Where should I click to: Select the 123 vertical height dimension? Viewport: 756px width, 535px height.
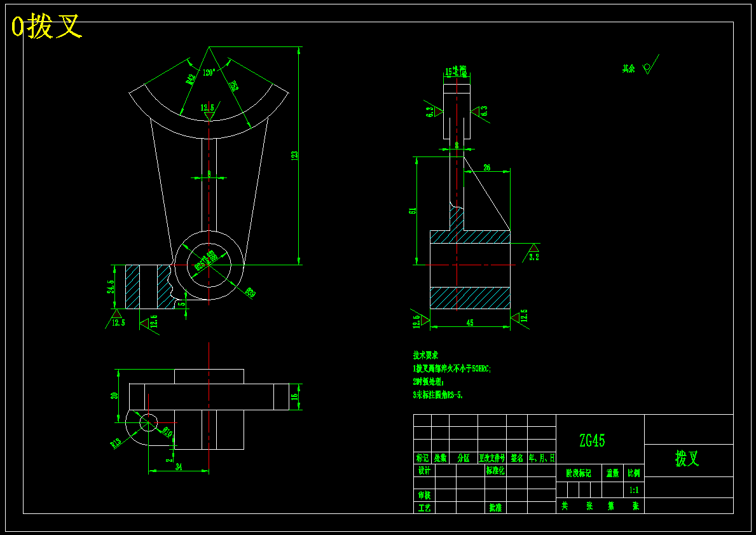point(294,155)
